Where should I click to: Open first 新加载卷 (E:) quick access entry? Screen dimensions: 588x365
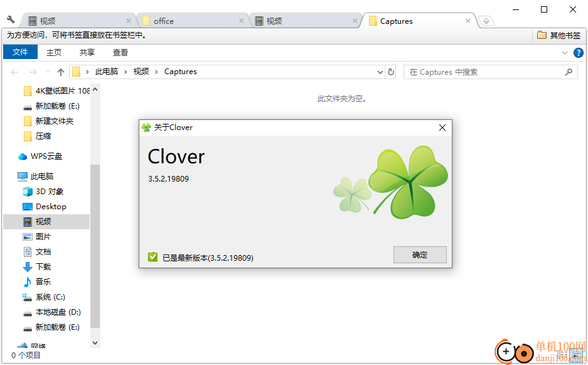51,106
